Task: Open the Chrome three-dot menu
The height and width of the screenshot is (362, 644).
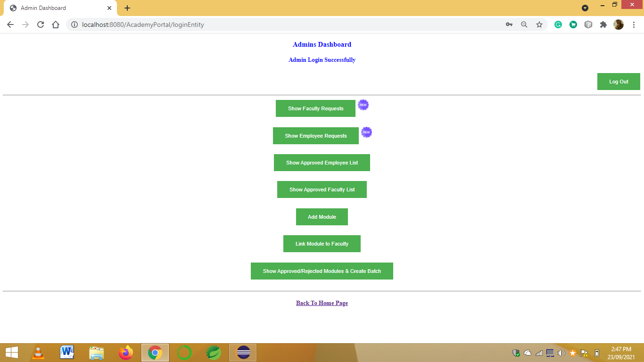Action: [634, 25]
